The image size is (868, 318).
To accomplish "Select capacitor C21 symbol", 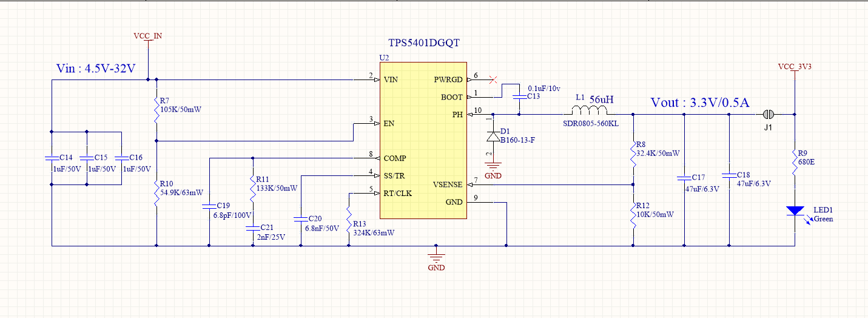I will pyautogui.click(x=253, y=228).
